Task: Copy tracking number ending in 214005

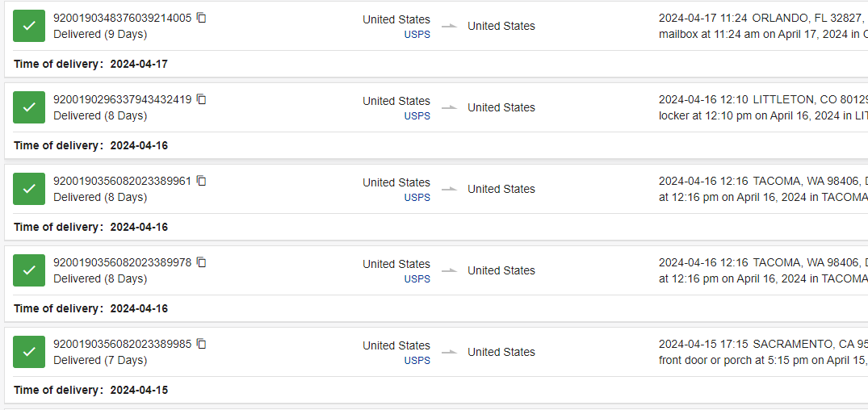Action: pos(202,18)
